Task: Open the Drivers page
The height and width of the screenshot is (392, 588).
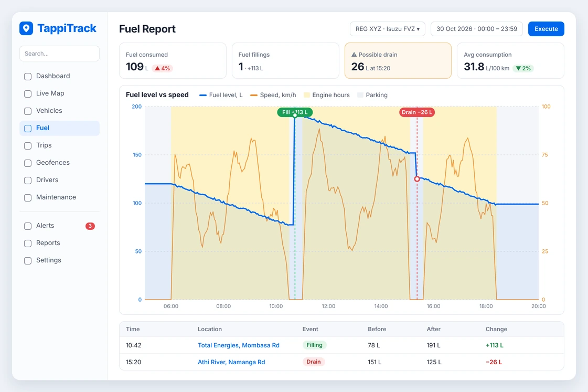Action: [59, 179]
